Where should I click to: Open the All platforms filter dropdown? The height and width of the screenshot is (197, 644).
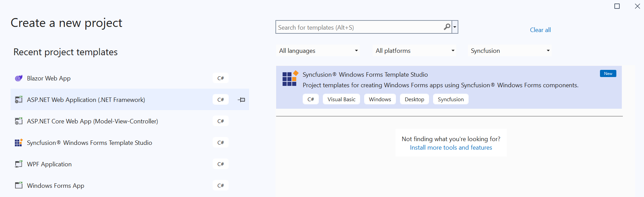click(415, 51)
